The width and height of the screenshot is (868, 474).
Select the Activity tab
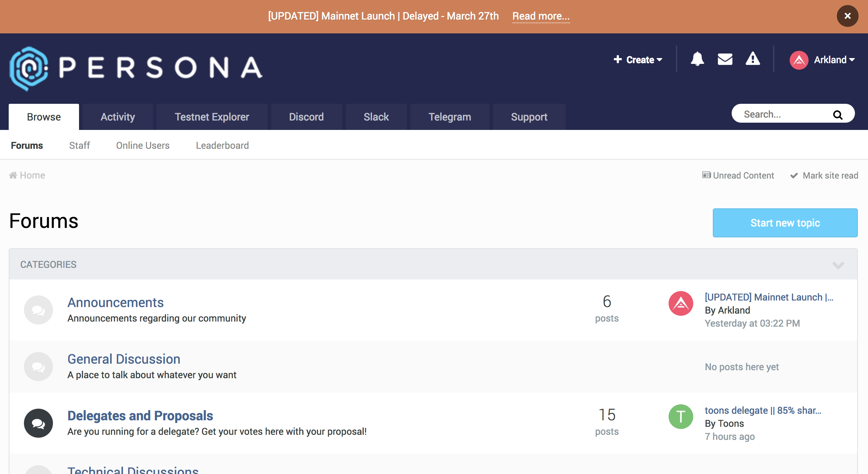(117, 116)
